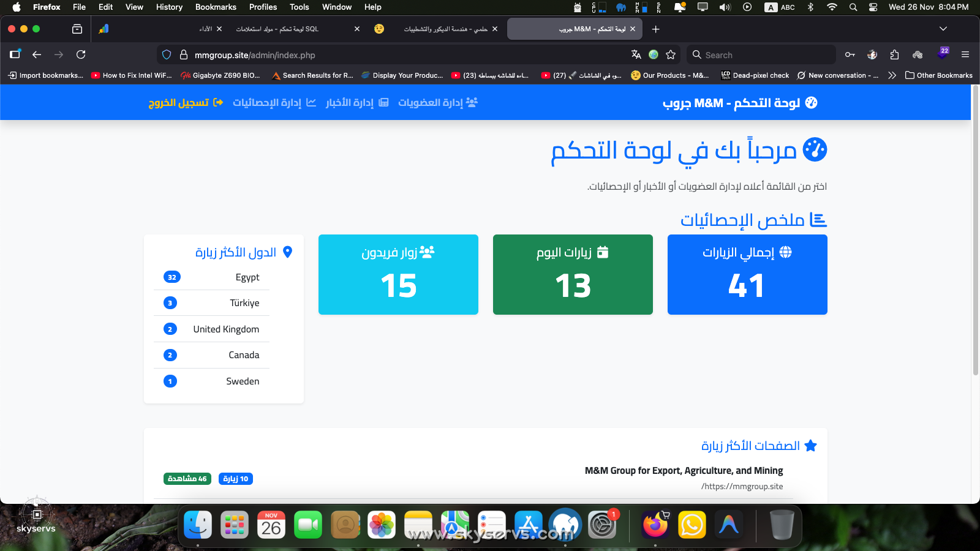Open the https://mmgroup.site link
The width and height of the screenshot is (980, 551).
point(742,486)
